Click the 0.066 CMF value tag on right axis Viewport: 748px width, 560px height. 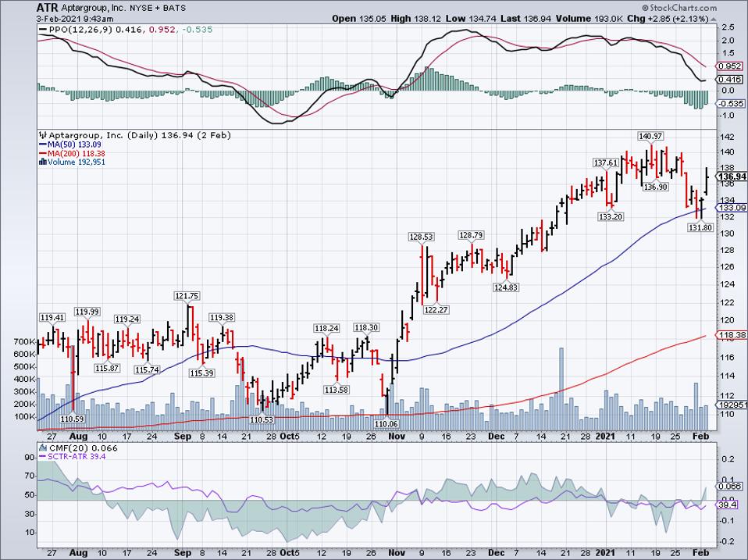point(730,486)
